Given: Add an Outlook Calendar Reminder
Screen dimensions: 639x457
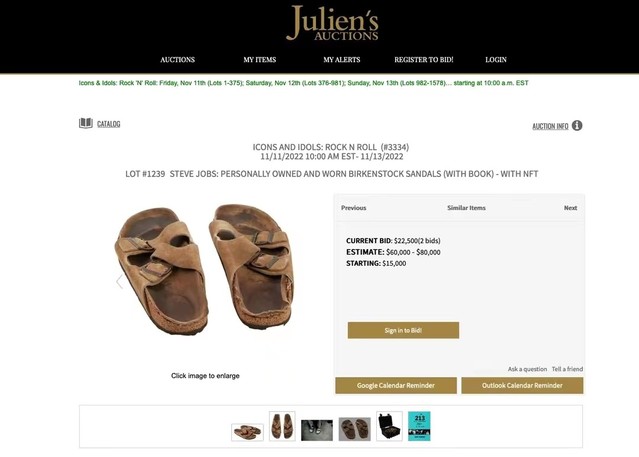Looking at the screenshot, I should pos(522,385).
